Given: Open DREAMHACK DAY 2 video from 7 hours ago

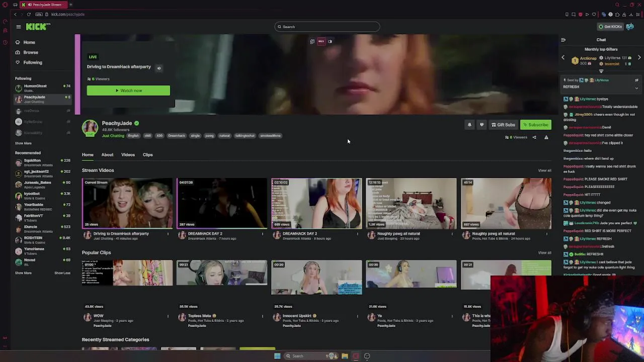Looking at the screenshot, I should (222, 203).
